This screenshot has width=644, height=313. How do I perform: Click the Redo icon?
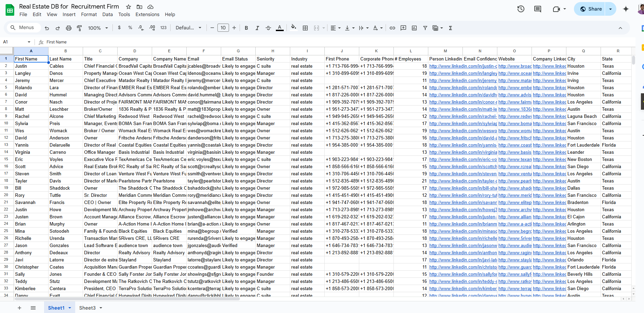coord(58,28)
